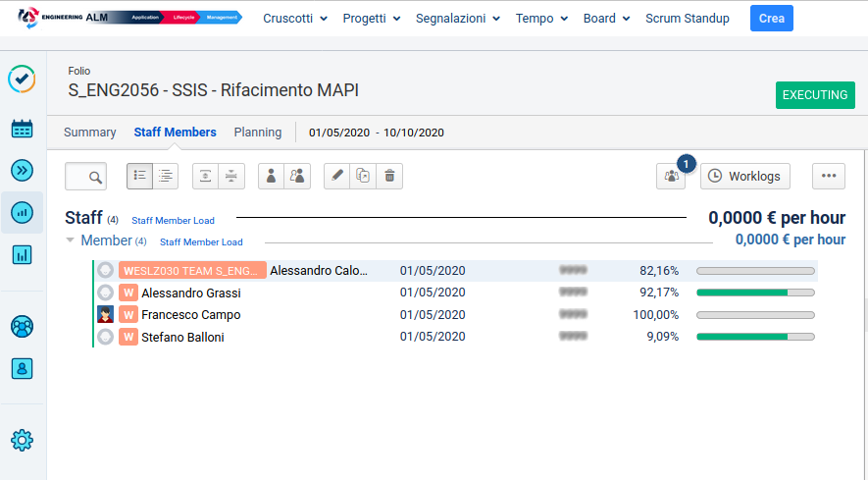Click the copy/move staff icon
The width and height of the screenshot is (868, 480).
click(x=363, y=176)
